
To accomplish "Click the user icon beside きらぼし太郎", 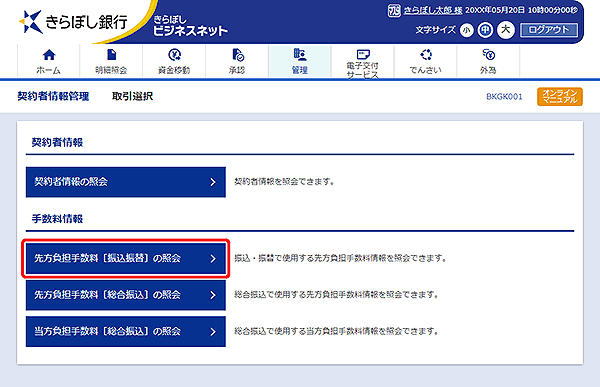I will click(x=394, y=10).
